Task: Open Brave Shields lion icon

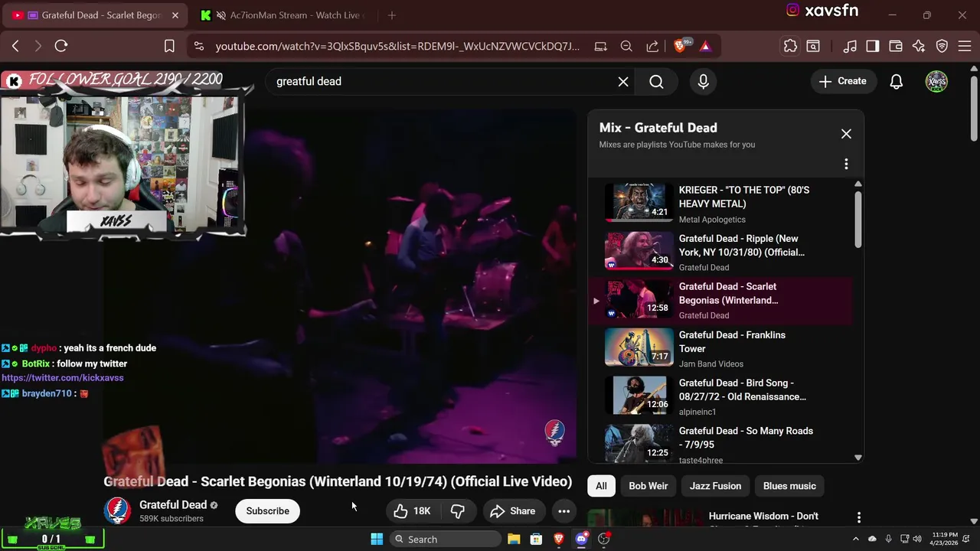Action: pyautogui.click(x=680, y=46)
